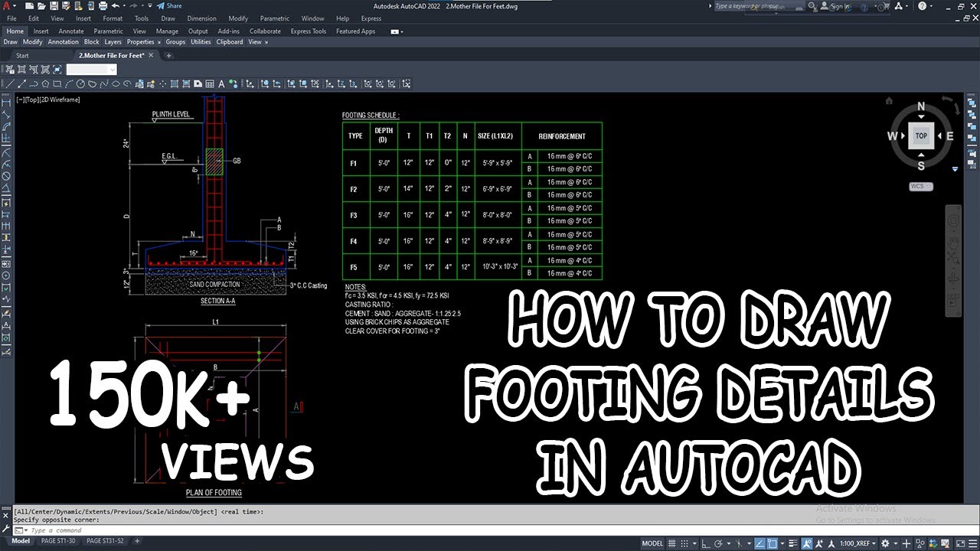The width and height of the screenshot is (980, 551).
Task: Click the Share button
Action: (168, 6)
